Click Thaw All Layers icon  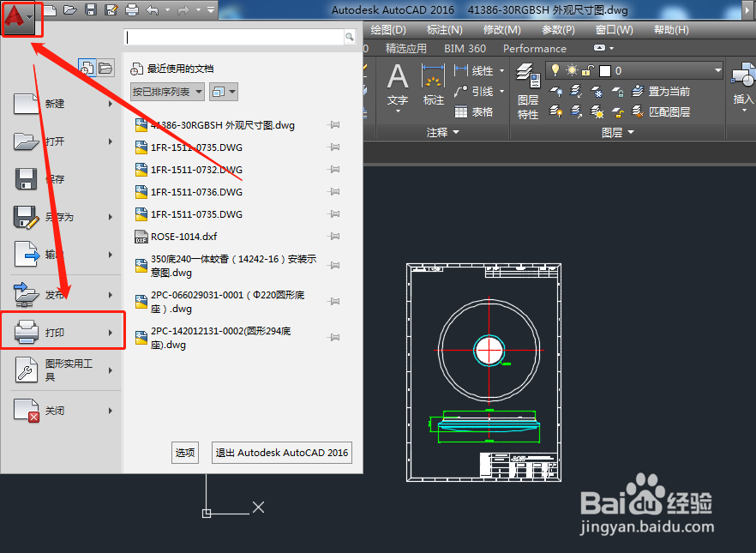[x=597, y=111]
